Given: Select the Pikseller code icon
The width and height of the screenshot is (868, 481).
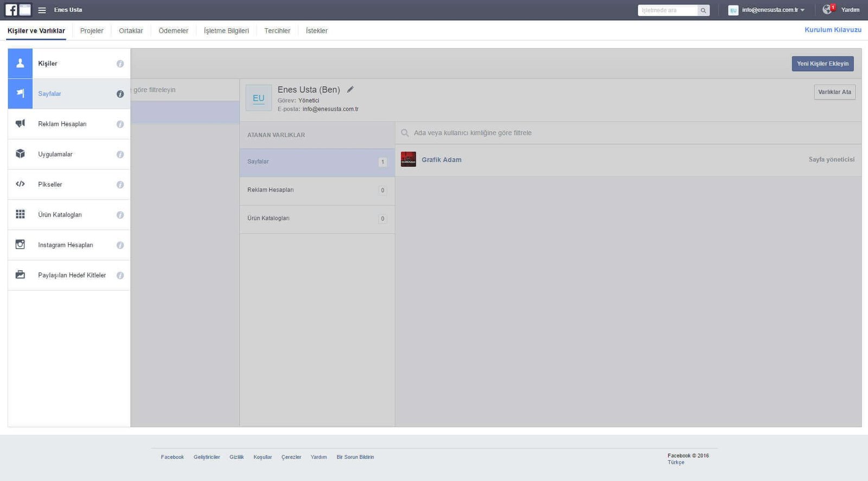Looking at the screenshot, I should [x=20, y=184].
